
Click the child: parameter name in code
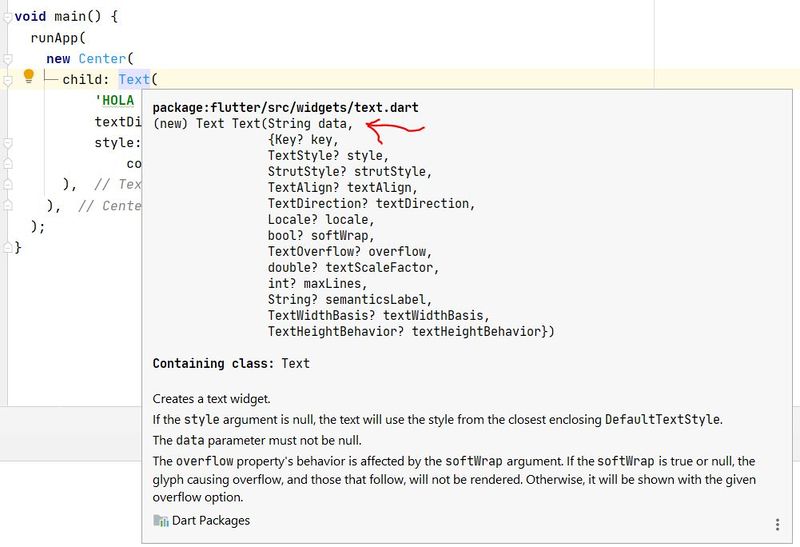coord(86,80)
